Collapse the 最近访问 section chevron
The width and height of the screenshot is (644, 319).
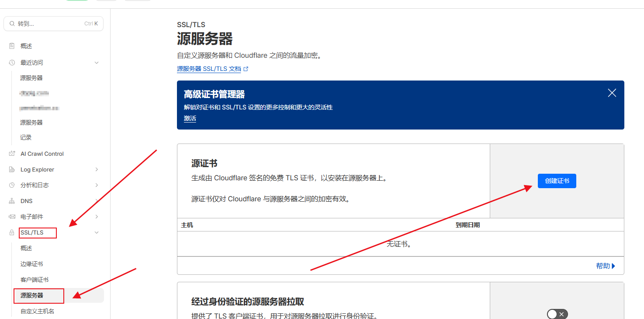point(97,63)
